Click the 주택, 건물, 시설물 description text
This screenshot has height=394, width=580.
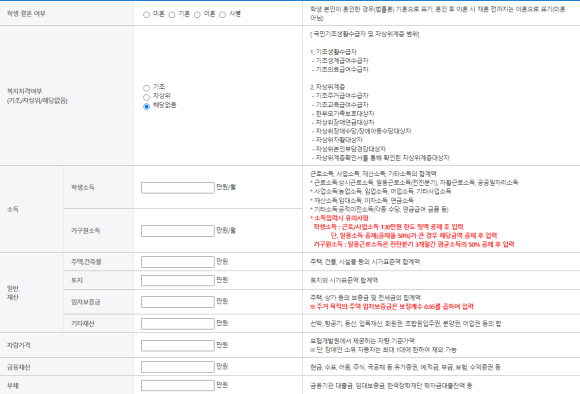pyautogui.click(x=365, y=262)
